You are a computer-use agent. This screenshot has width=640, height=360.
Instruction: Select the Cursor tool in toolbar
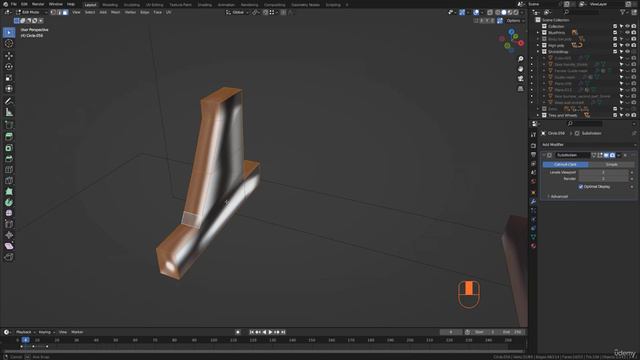pyautogui.click(x=9, y=44)
